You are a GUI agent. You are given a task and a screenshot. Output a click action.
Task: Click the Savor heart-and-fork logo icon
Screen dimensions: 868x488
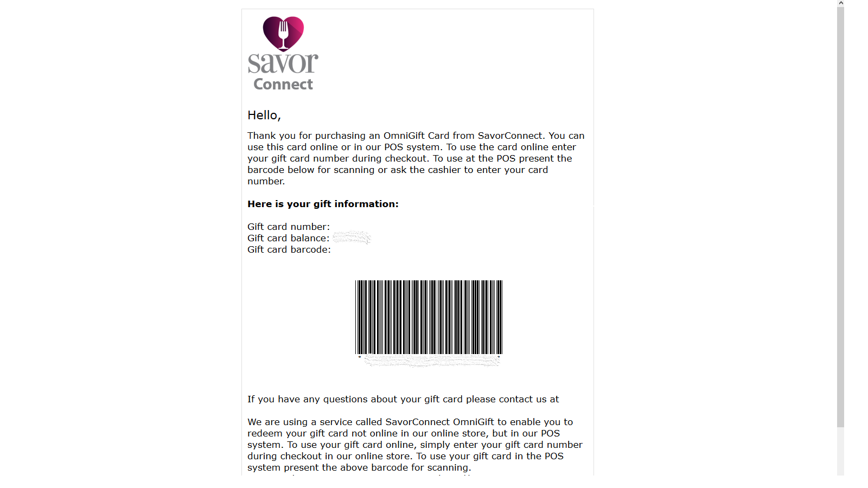(283, 33)
